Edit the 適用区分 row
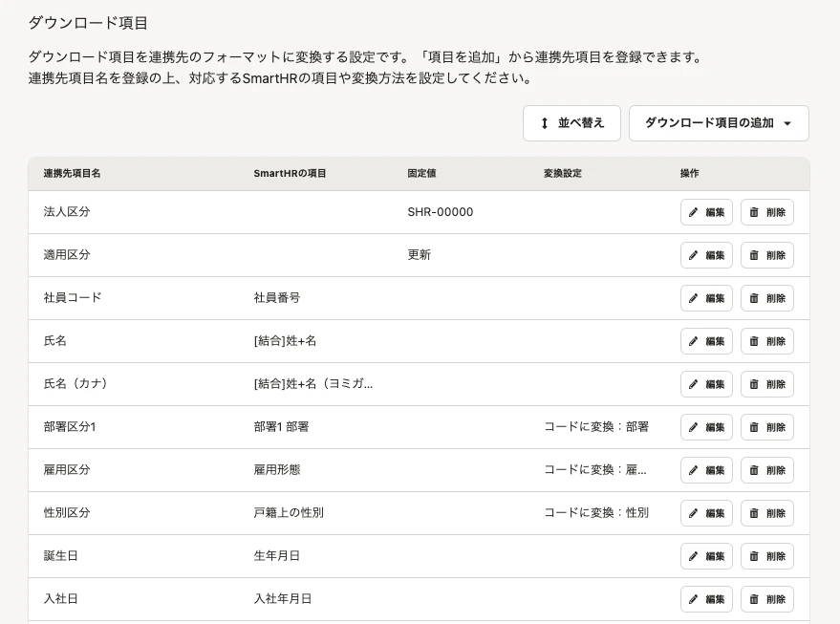This screenshot has height=624, width=840. (x=706, y=255)
